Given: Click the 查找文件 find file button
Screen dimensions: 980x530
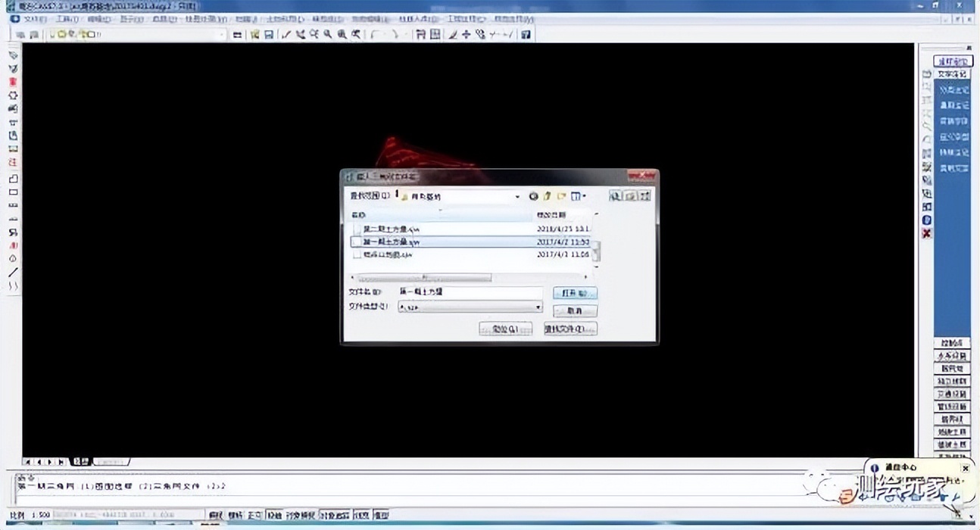Looking at the screenshot, I should click(x=570, y=329).
